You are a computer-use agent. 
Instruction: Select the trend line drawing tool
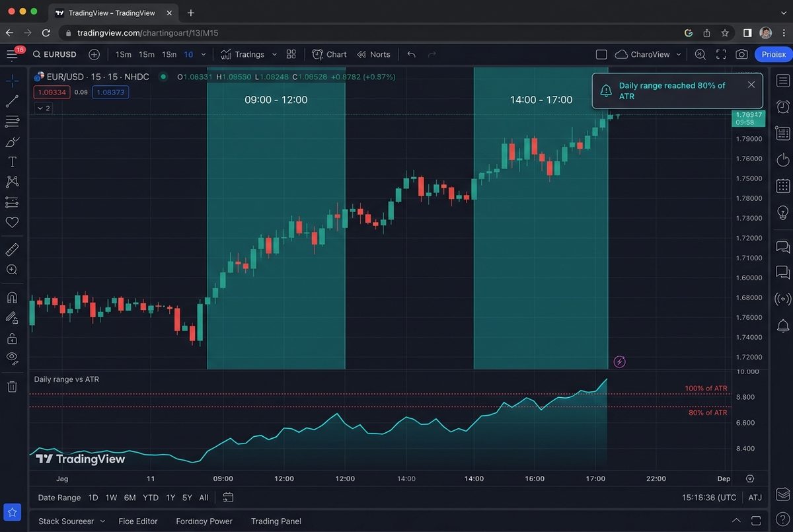[x=12, y=101]
